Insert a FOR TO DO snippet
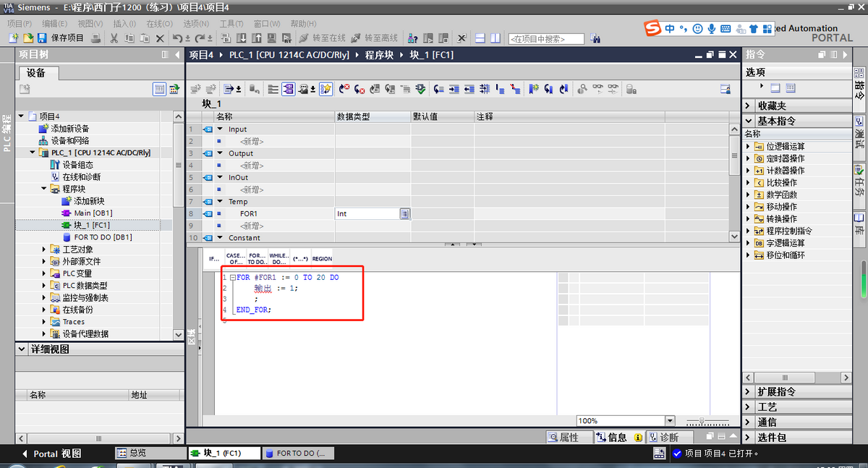This screenshot has width=868, height=468. click(x=256, y=258)
